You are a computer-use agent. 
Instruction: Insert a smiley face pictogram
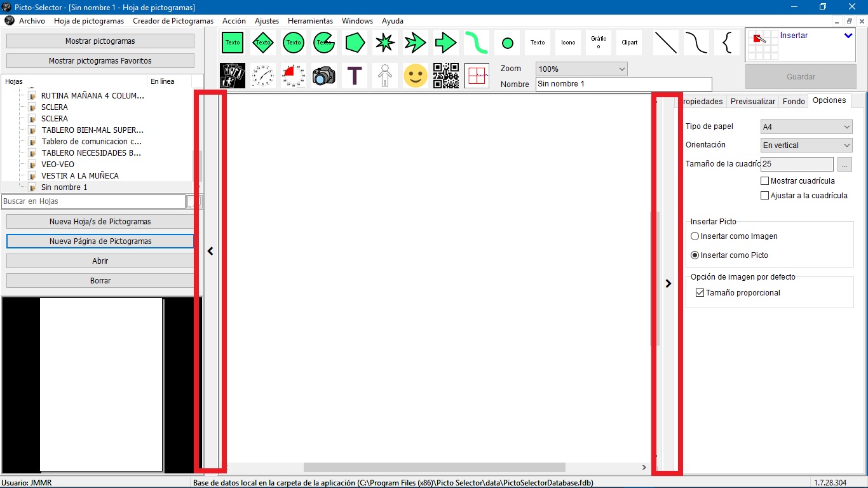click(415, 76)
